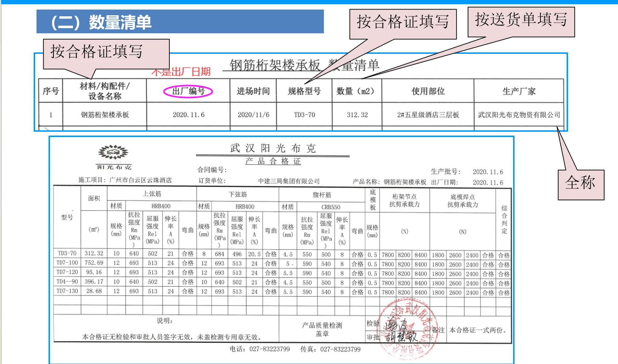Select the 生产厂家 column header
The image size is (618, 364).
pyautogui.click(x=519, y=91)
